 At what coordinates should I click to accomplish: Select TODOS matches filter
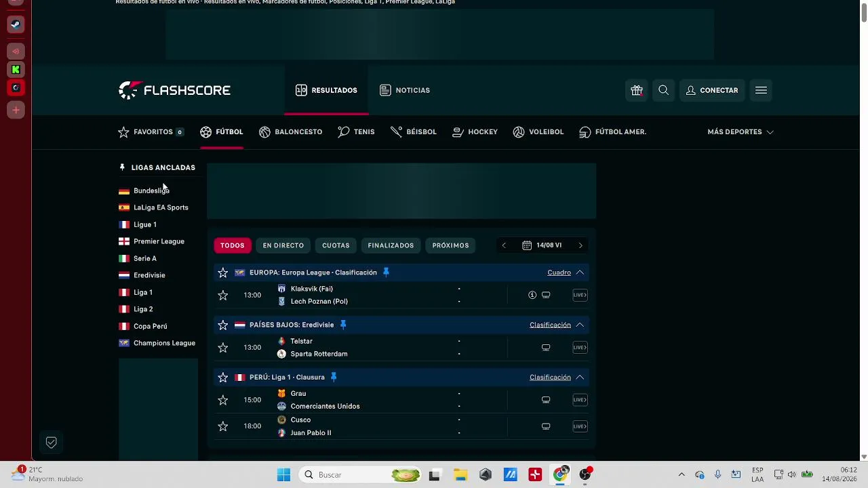pos(232,245)
